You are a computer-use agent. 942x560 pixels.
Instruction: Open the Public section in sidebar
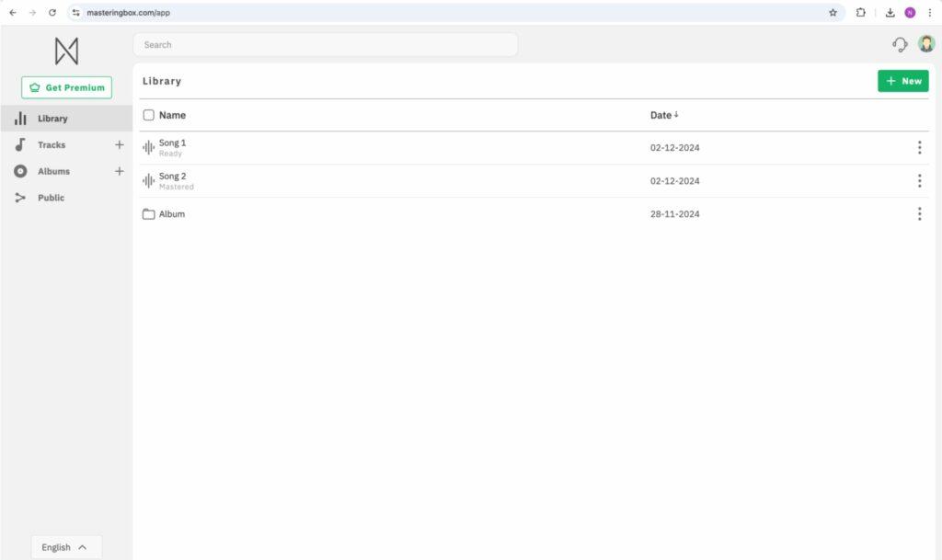tap(51, 198)
